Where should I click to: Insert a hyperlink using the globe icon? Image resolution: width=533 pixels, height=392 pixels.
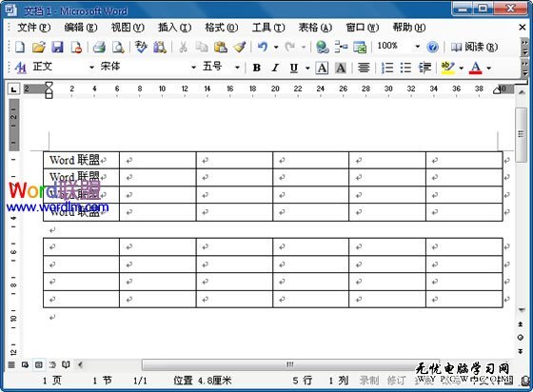point(322,47)
